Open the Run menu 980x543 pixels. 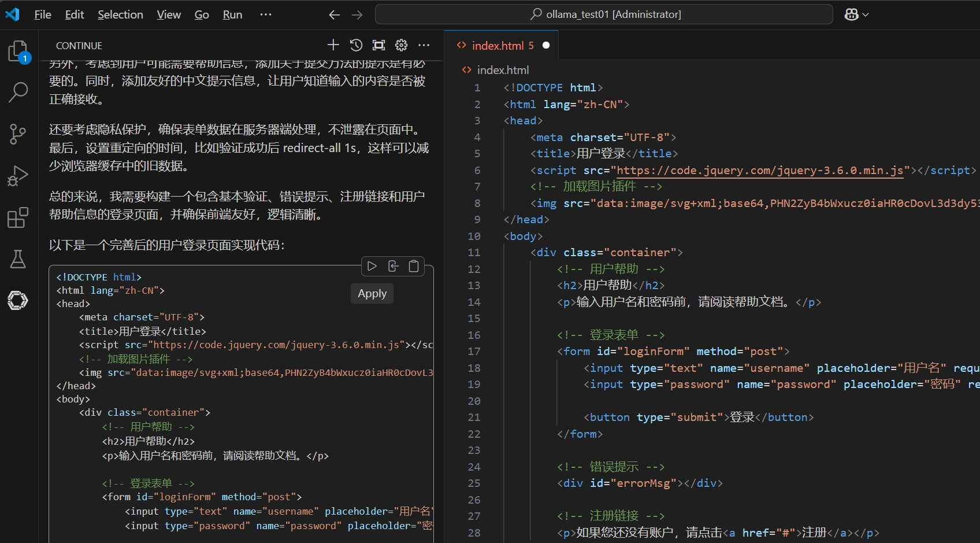point(232,14)
